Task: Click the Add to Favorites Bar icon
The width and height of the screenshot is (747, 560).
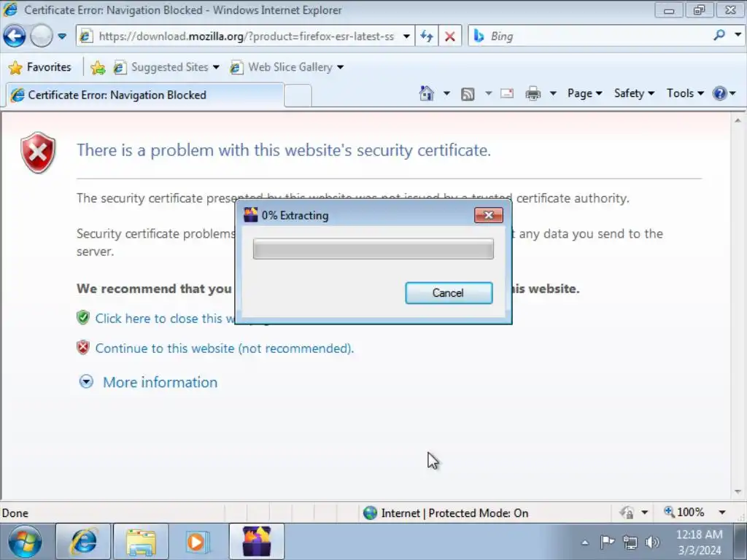Action: point(98,68)
